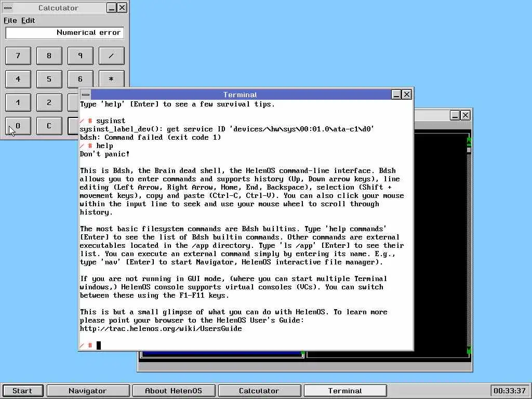Open the Calculator window system menu icon
The height and width of the screenshot is (399, 532).
[7, 8]
